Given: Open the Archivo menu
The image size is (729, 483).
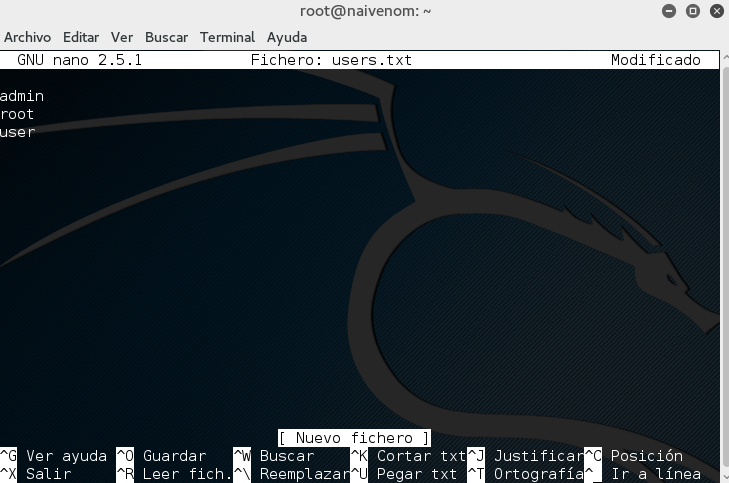Looking at the screenshot, I should click(27, 37).
